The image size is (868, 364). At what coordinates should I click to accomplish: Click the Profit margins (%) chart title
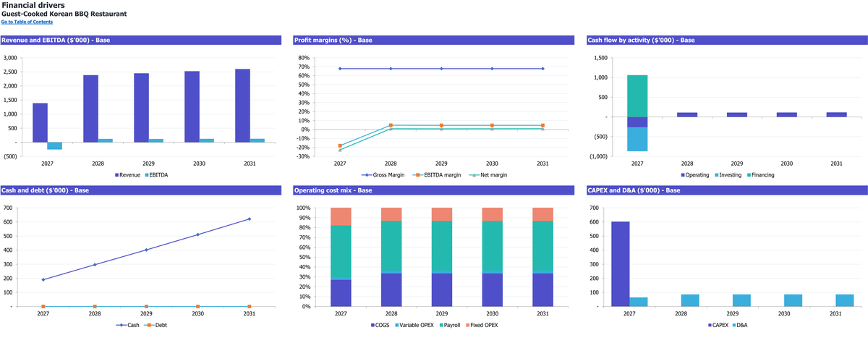pyautogui.click(x=333, y=40)
